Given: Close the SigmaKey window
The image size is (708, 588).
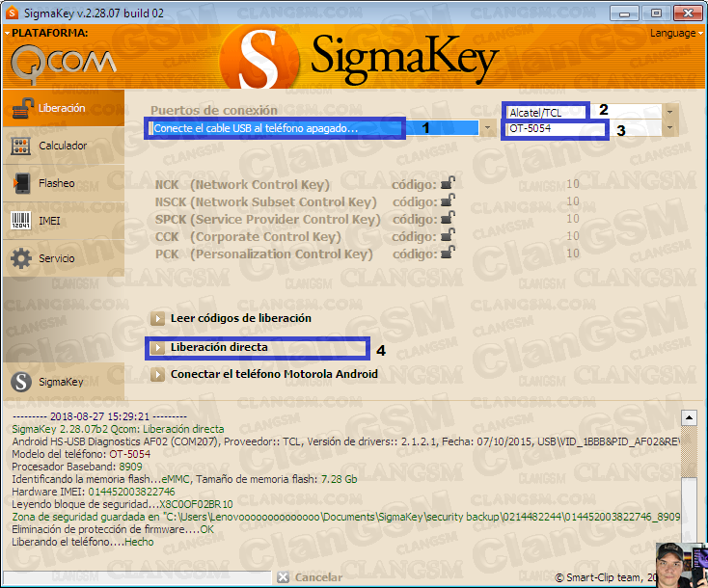Looking at the screenshot, I should coord(688,13).
